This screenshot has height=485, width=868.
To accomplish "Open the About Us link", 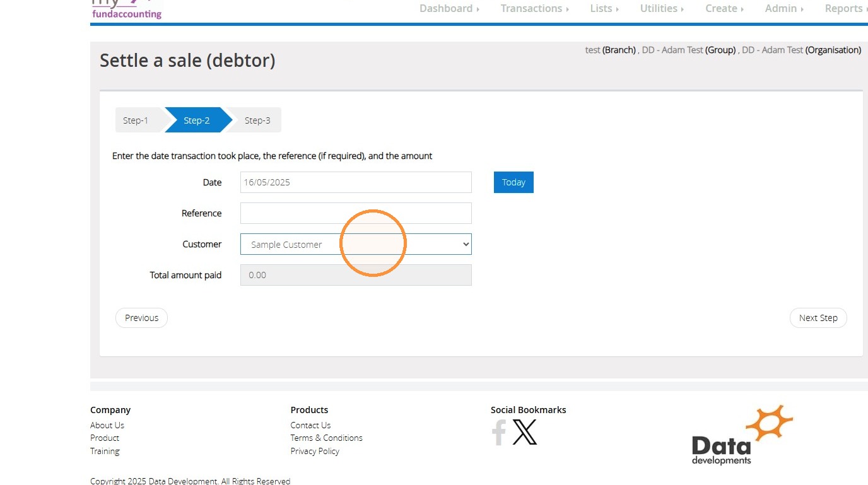I will (107, 425).
